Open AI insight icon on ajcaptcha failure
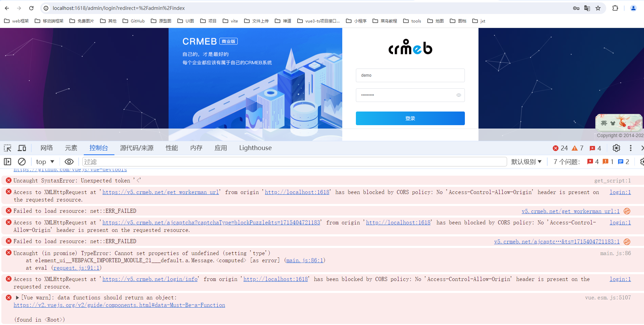Screen dimensions: 644x325 pyautogui.click(x=627, y=242)
